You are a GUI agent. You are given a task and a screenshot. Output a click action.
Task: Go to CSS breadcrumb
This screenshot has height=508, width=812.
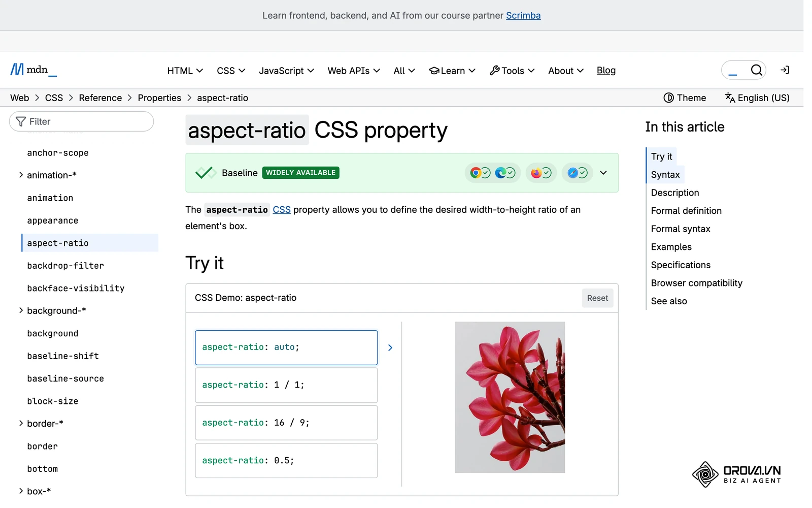54,98
